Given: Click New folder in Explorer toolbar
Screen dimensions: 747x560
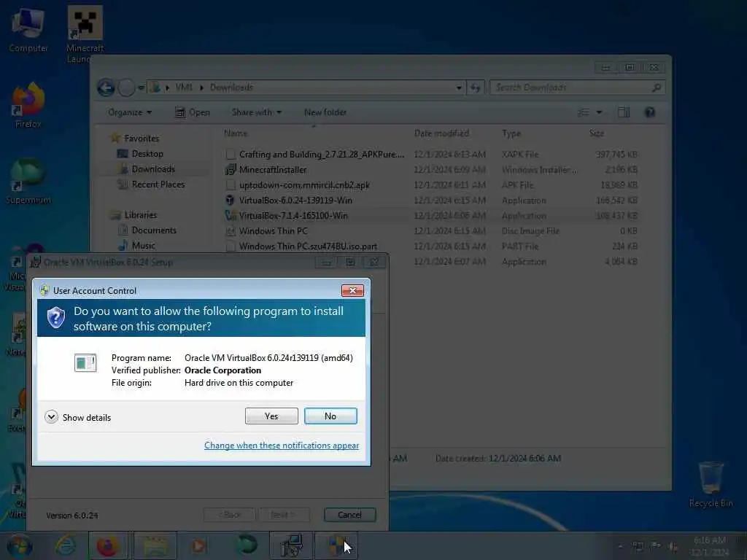Looking at the screenshot, I should click(325, 112).
